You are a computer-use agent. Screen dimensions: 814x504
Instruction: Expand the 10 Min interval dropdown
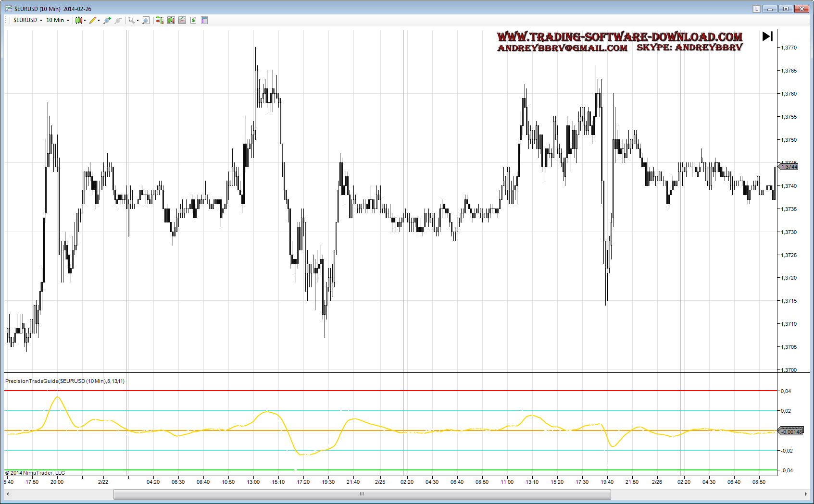pos(58,20)
